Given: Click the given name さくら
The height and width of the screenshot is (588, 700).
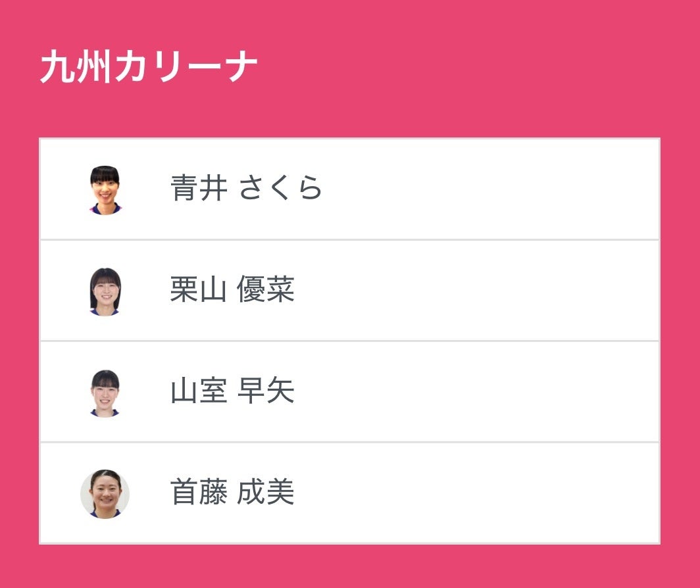Looking at the screenshot, I should pos(280,189).
